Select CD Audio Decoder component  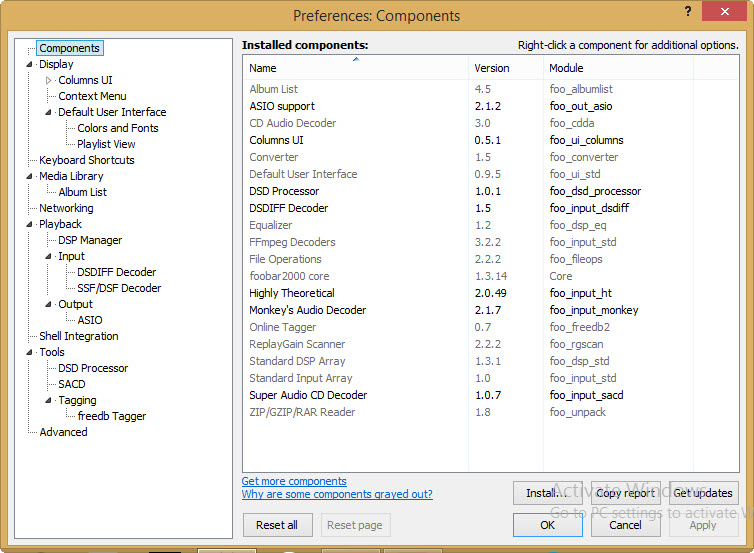point(490,123)
